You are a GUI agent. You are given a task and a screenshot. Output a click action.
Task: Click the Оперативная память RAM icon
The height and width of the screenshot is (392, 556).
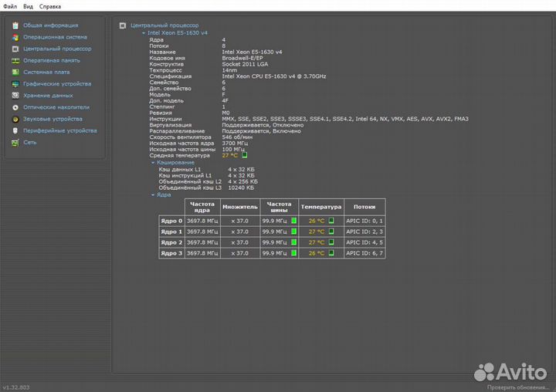pyautogui.click(x=15, y=61)
